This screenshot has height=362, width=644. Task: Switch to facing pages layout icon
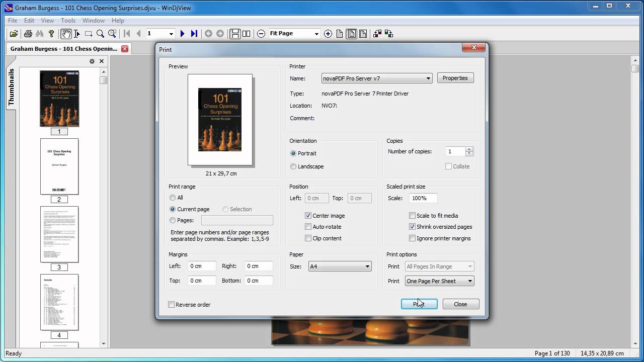pyautogui.click(x=247, y=34)
